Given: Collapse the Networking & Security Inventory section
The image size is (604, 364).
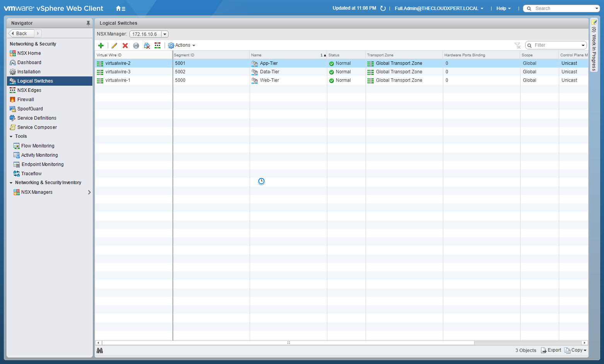Looking at the screenshot, I should click(x=11, y=183).
